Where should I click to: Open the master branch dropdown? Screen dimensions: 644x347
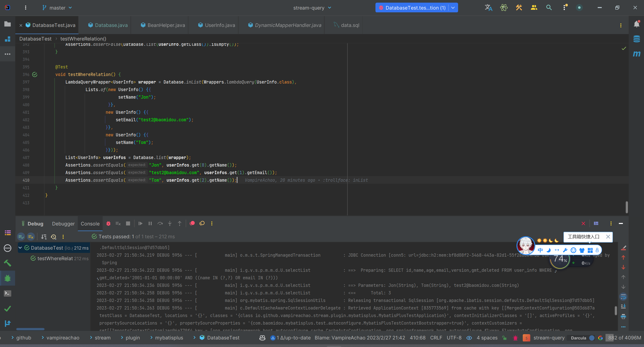click(57, 8)
